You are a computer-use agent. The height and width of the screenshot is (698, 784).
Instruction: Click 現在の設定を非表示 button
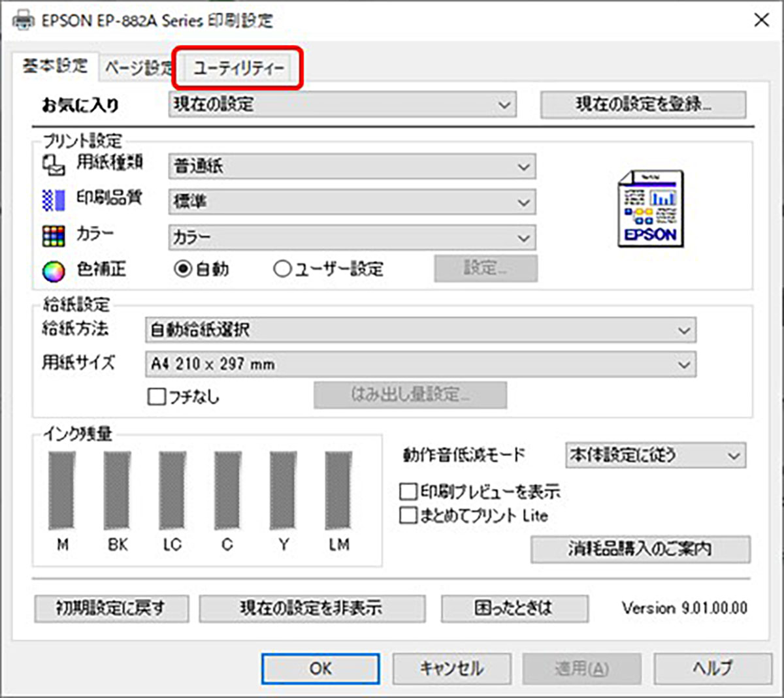coord(312,609)
